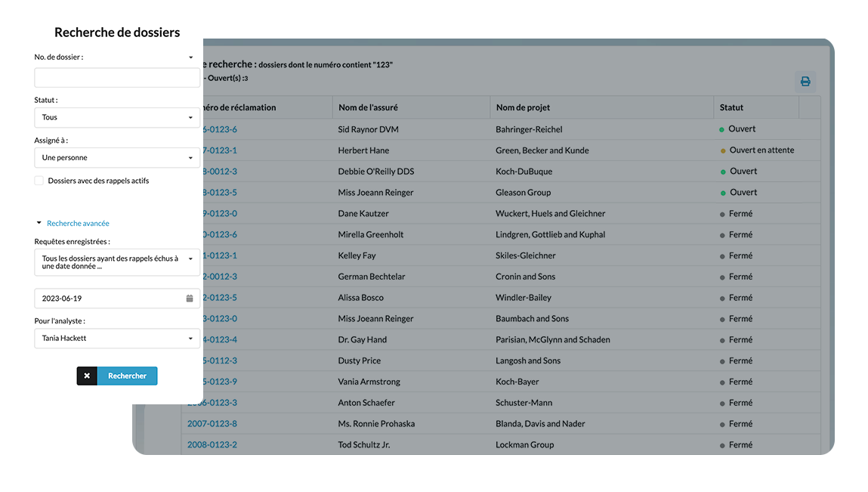The height and width of the screenshot is (492, 868).
Task: Click project name Gleason Group
Action: pos(523,193)
